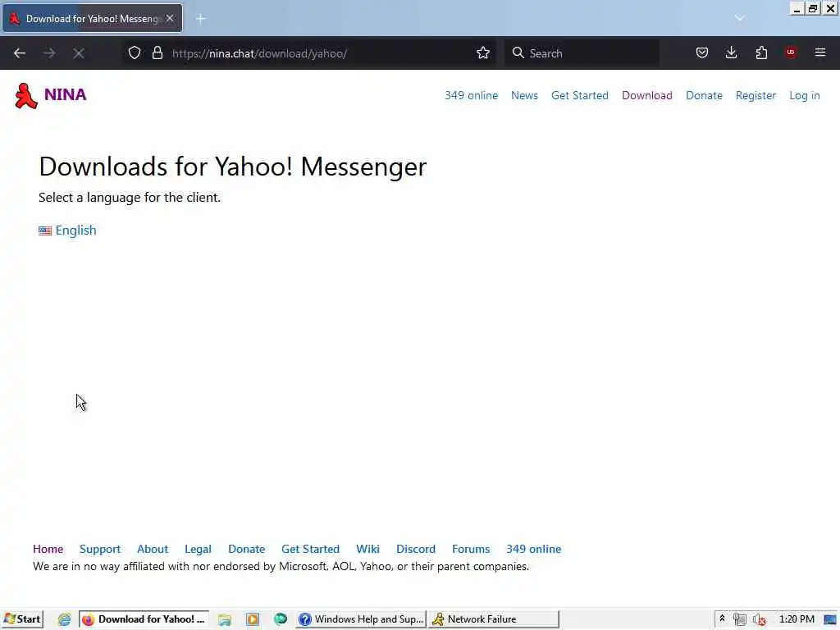Open the Register page
This screenshot has width=840, height=630.
[x=756, y=95]
